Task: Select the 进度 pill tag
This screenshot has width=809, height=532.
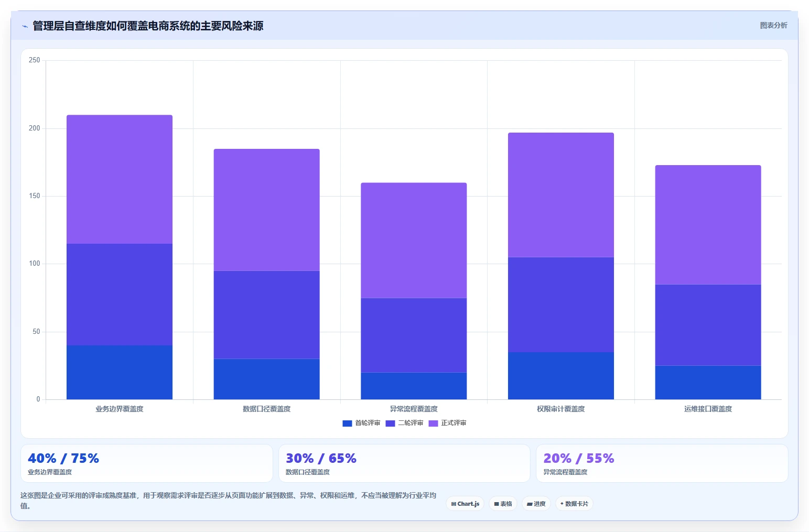Action: click(x=536, y=504)
